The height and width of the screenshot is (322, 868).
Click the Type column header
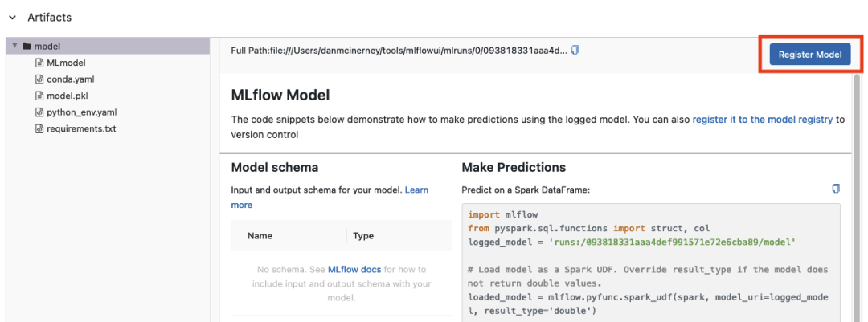click(x=363, y=236)
